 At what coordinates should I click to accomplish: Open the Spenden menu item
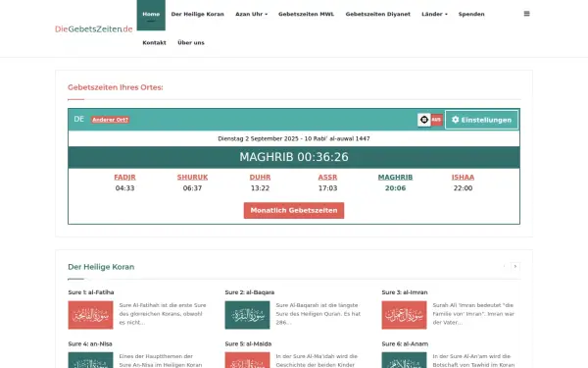tap(471, 14)
